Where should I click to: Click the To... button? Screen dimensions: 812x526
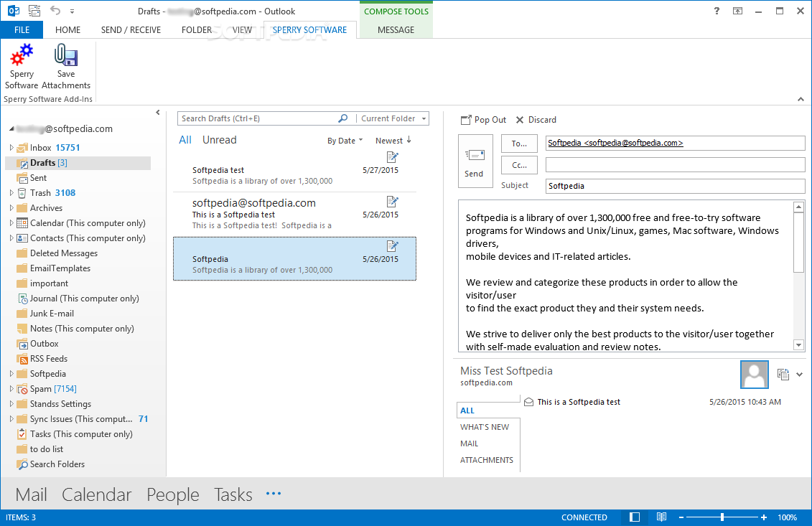(x=519, y=144)
